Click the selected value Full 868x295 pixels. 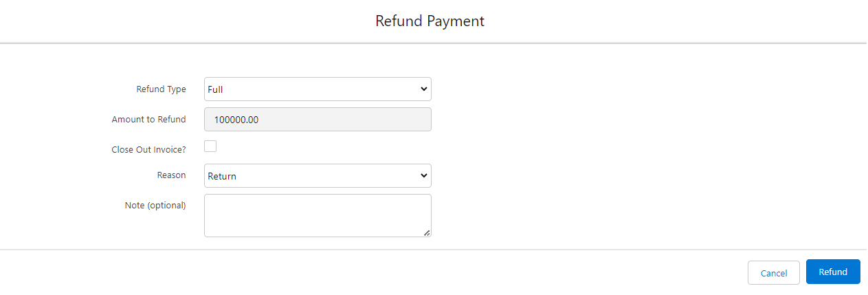click(x=216, y=89)
